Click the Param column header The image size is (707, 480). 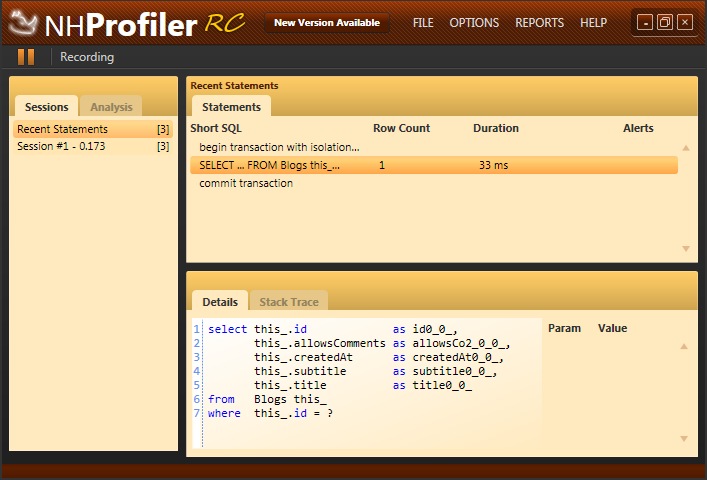564,328
